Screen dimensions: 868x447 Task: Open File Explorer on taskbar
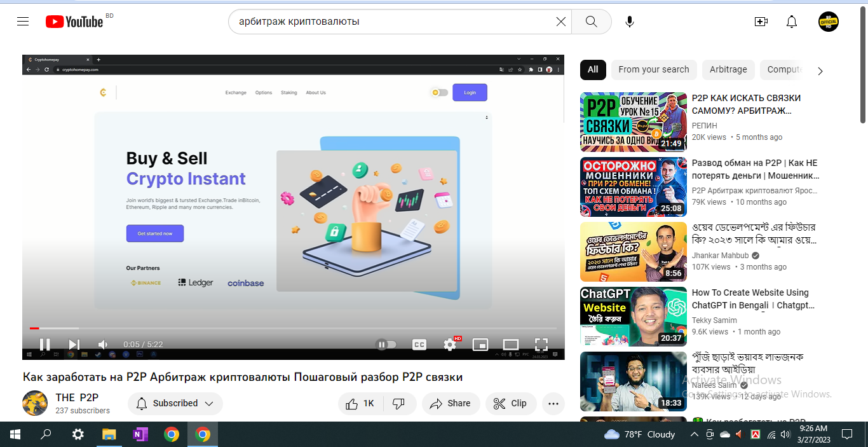click(109, 434)
